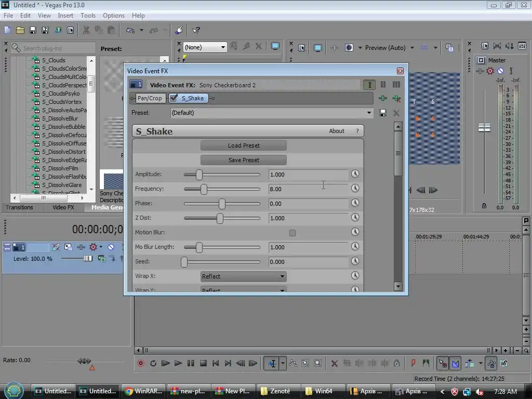This screenshot has height=399, width=532.
Task: Click the Cut scissors icon
Action: (86, 30)
